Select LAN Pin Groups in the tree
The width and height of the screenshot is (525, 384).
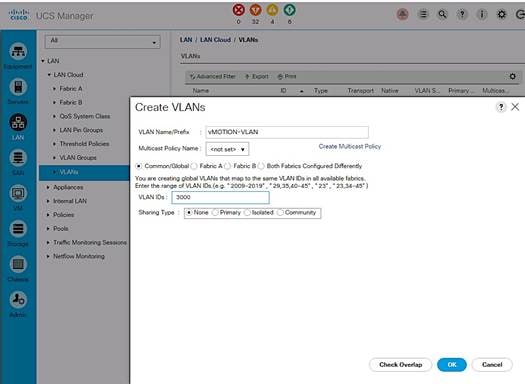[x=81, y=130]
